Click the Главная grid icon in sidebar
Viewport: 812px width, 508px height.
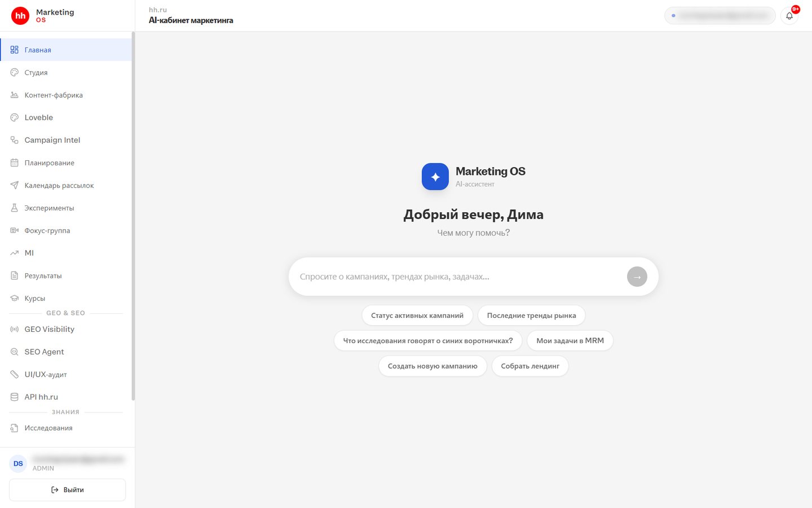point(15,50)
